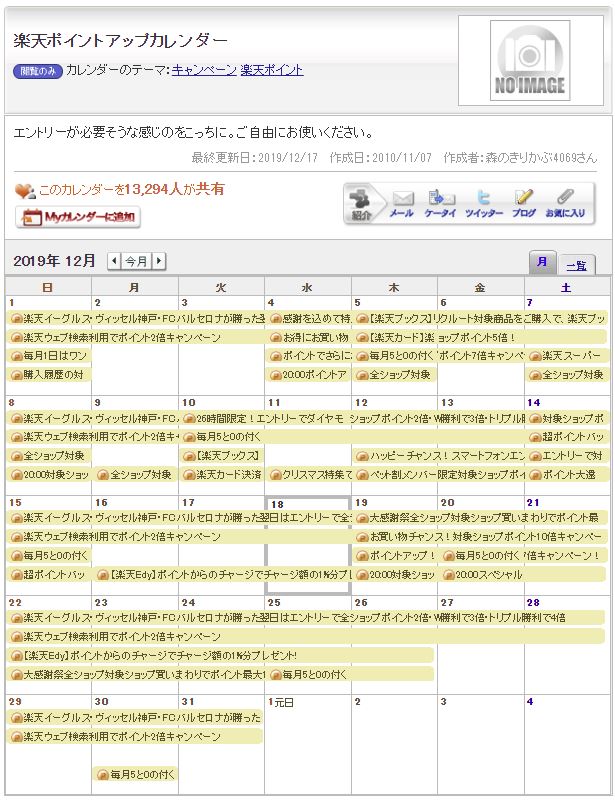Screen dimensions: 615x801
Task: Go to previous month arrow
Action: (113, 261)
